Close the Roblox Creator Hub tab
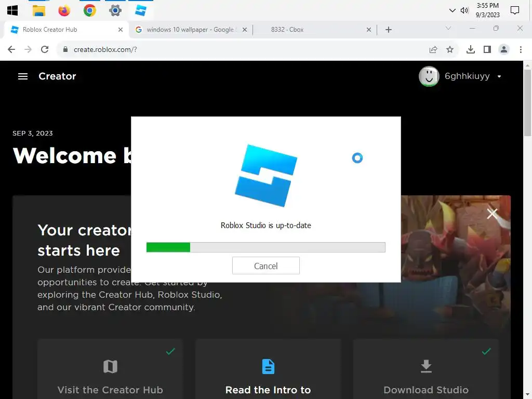This screenshot has height=399, width=532. [121, 30]
